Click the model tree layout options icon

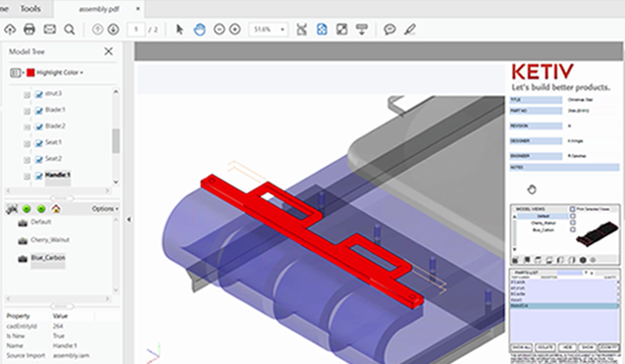coord(16,73)
